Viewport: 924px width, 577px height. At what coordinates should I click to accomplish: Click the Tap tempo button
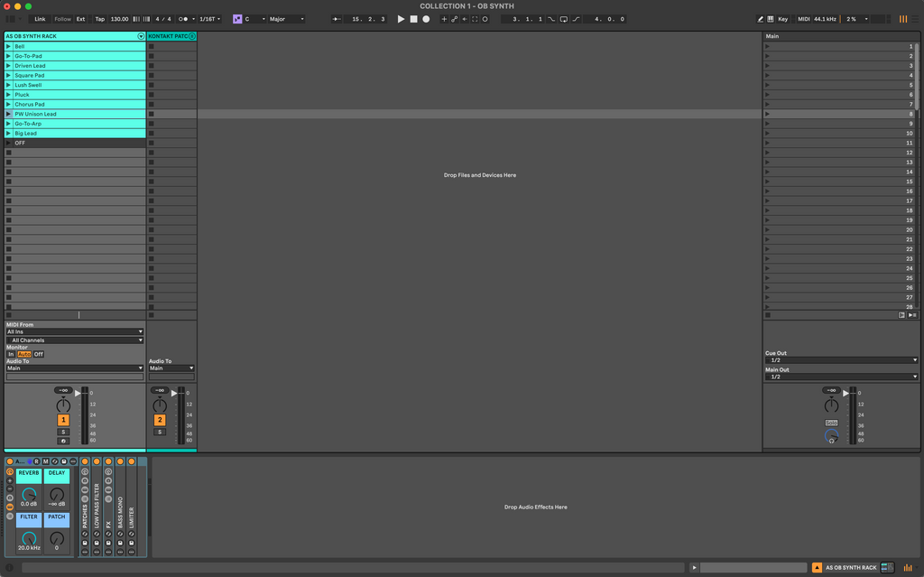coord(99,19)
